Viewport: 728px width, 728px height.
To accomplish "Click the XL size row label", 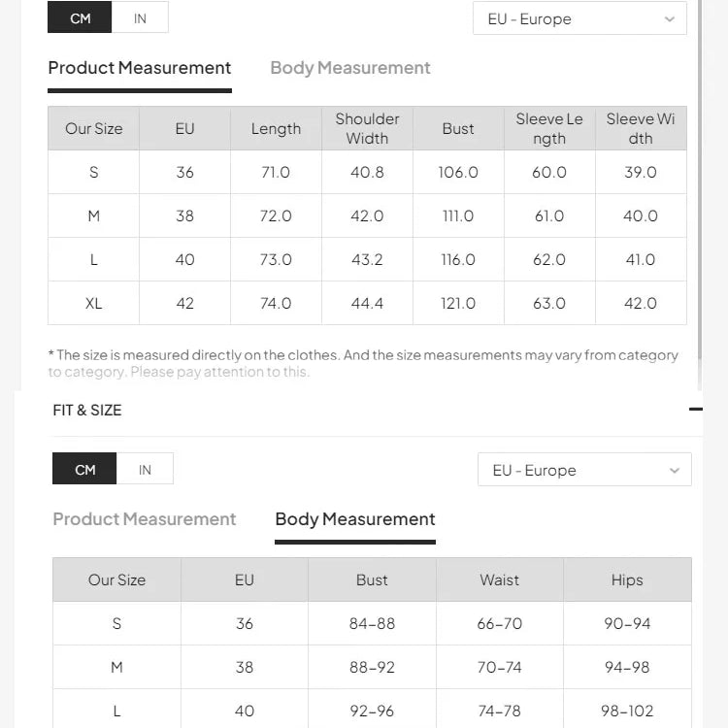I will [x=93, y=303].
